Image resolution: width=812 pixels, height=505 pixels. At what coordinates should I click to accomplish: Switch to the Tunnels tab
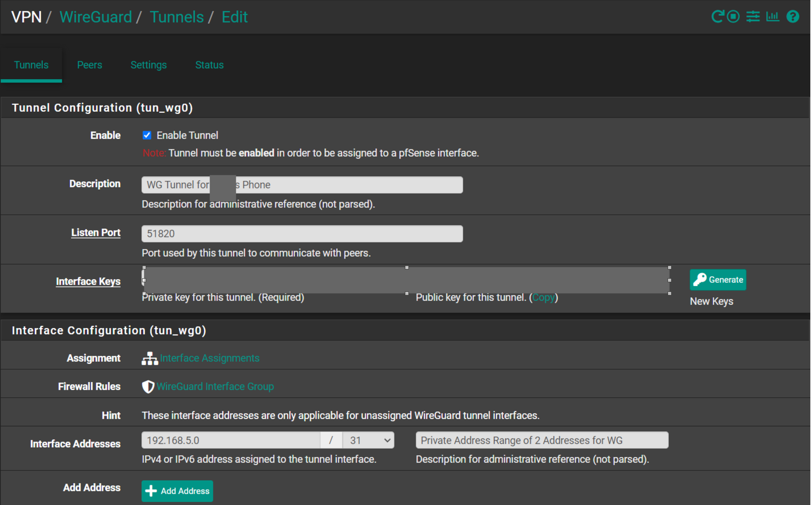click(x=31, y=65)
